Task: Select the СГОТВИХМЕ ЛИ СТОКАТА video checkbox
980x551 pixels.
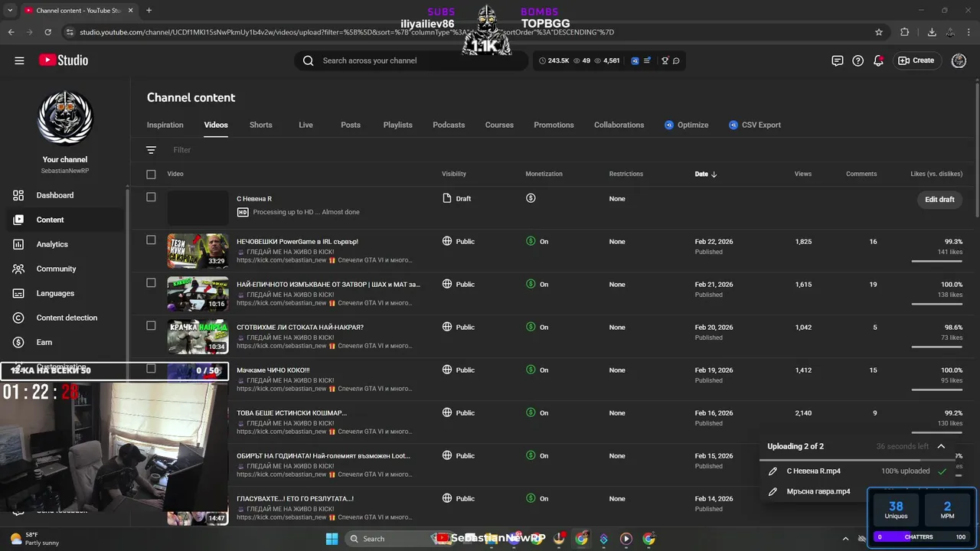Action: pyautogui.click(x=151, y=326)
